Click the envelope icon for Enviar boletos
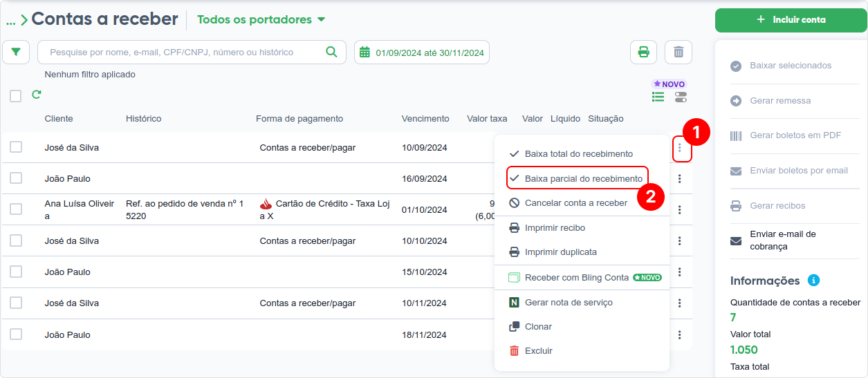 pos(736,171)
